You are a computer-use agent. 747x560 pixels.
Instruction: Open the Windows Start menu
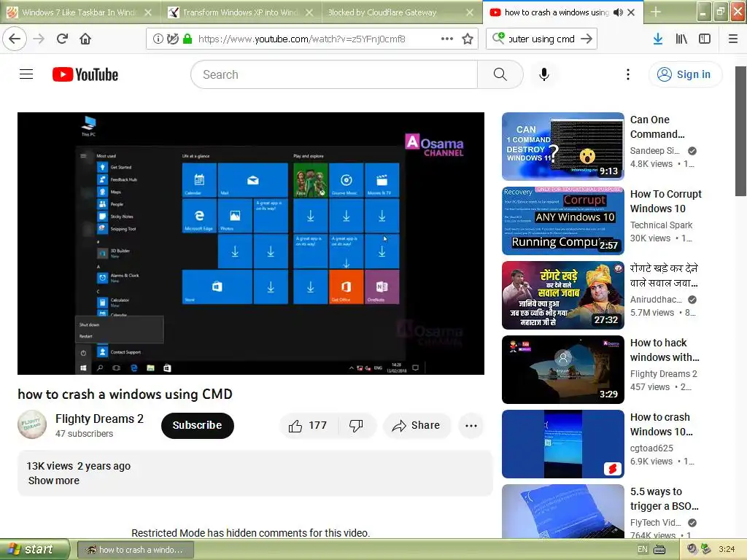34,549
